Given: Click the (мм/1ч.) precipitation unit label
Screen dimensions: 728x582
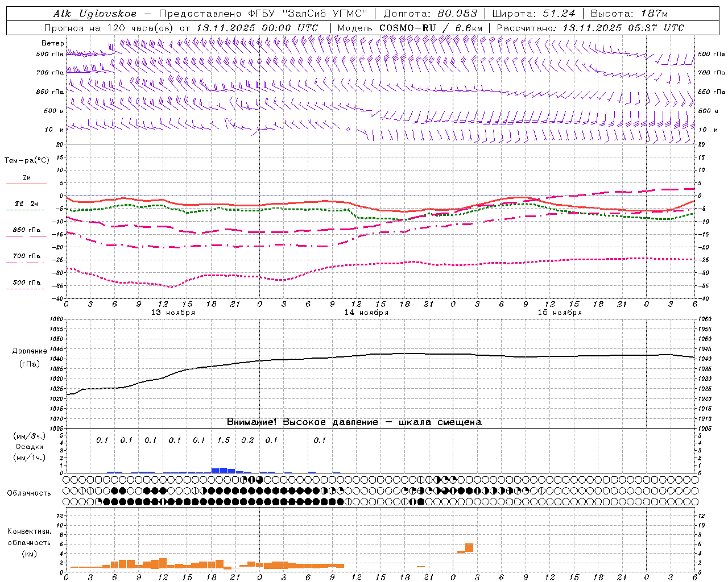Looking at the screenshot, I should [x=30, y=458].
